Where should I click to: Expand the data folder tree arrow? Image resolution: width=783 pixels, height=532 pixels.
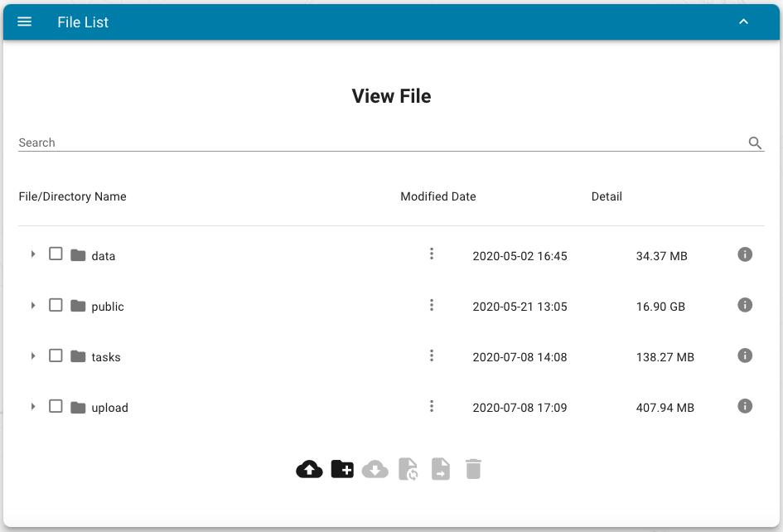click(x=33, y=254)
